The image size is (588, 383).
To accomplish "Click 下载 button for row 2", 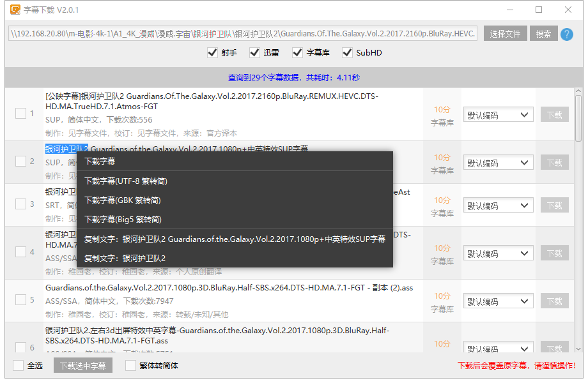I will point(554,163).
